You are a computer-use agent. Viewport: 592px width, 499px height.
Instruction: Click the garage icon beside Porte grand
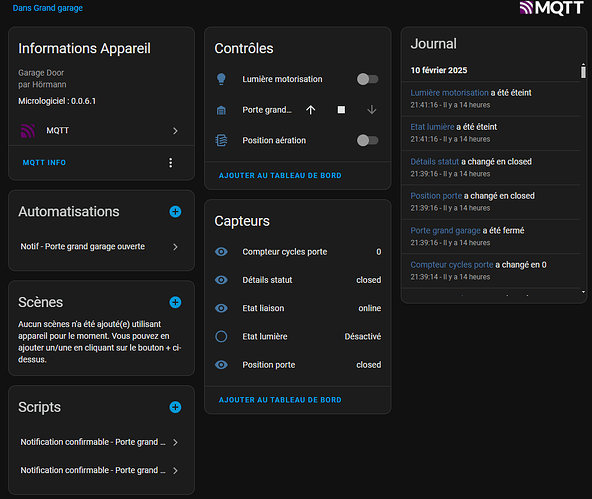(x=221, y=110)
